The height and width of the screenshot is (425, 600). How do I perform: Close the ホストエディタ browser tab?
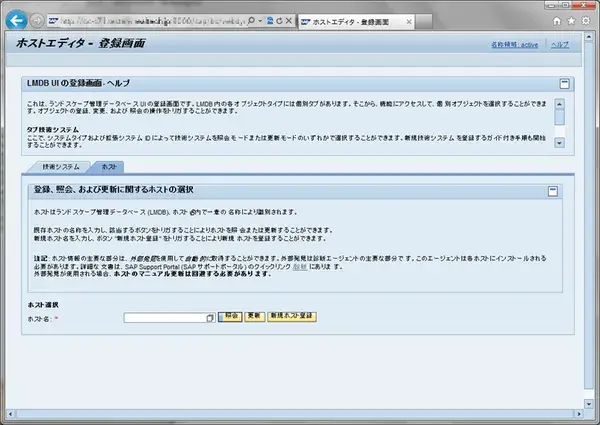[x=409, y=22]
